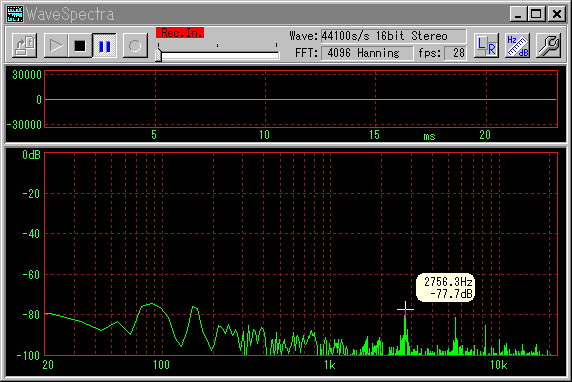Viewport: 572px width, 382px height.
Task: Stop recording with the Stop button
Action: tap(80, 46)
